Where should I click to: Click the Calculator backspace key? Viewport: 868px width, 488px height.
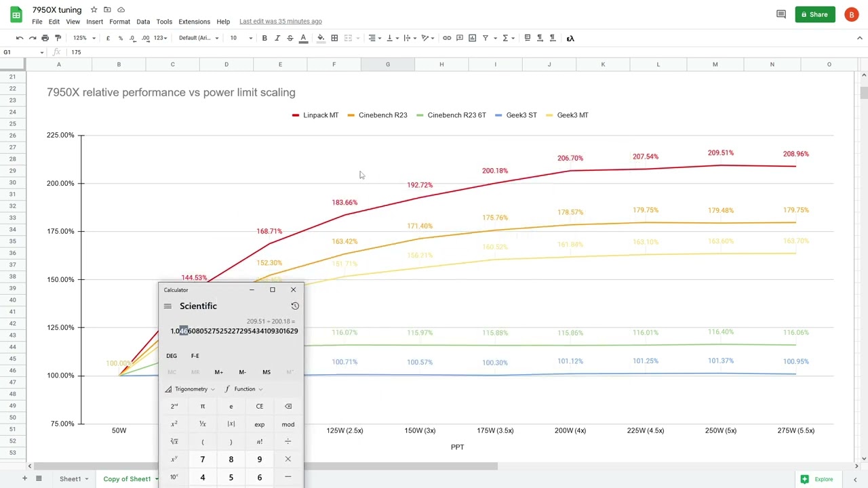click(x=288, y=406)
